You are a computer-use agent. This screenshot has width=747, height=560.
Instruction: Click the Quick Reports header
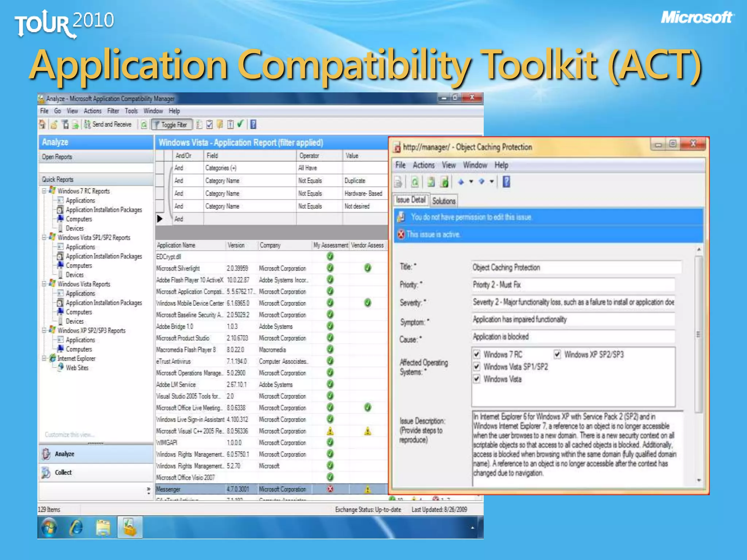(96, 179)
